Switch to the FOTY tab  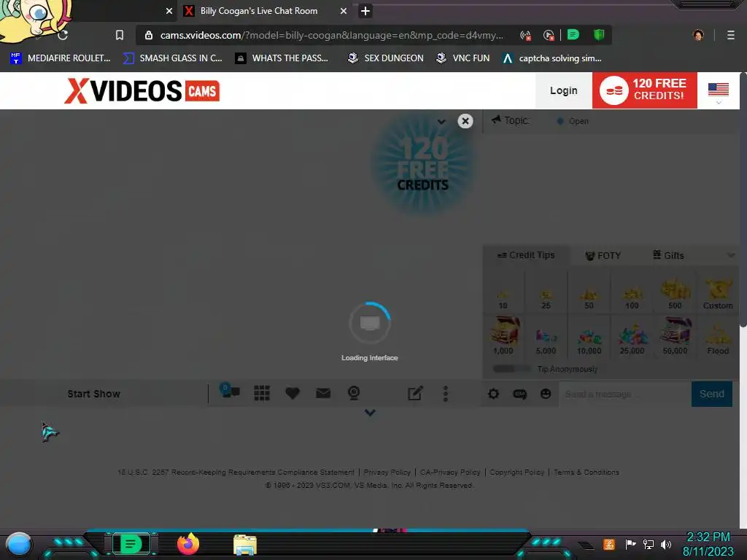pyautogui.click(x=603, y=256)
